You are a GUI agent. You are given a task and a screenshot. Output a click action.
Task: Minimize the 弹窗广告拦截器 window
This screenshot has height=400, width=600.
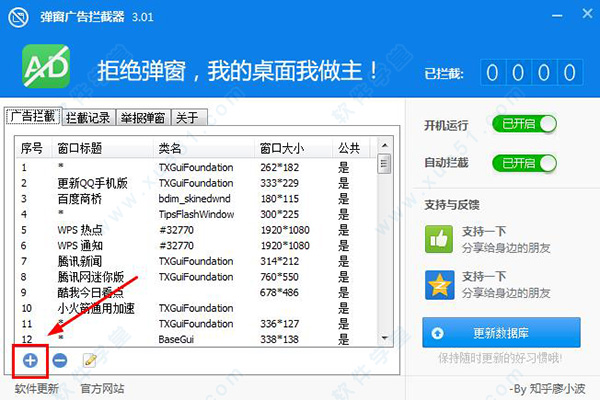point(557,16)
